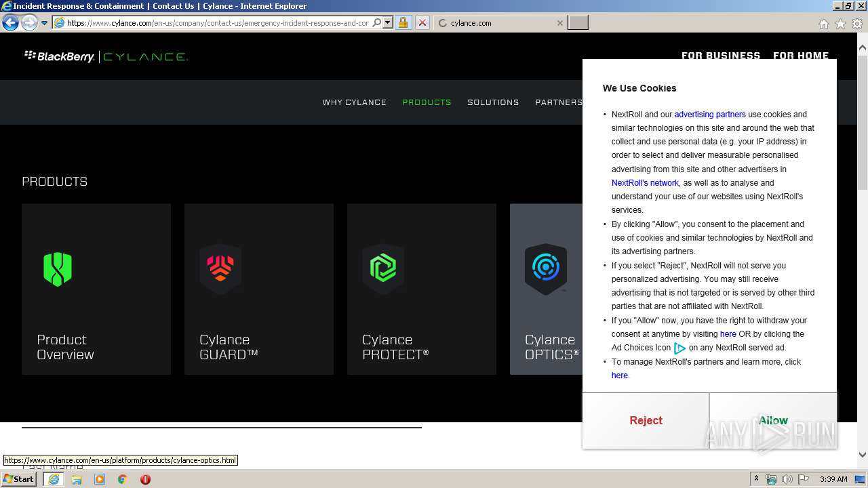
Task: Click the security lock icon
Action: click(403, 22)
